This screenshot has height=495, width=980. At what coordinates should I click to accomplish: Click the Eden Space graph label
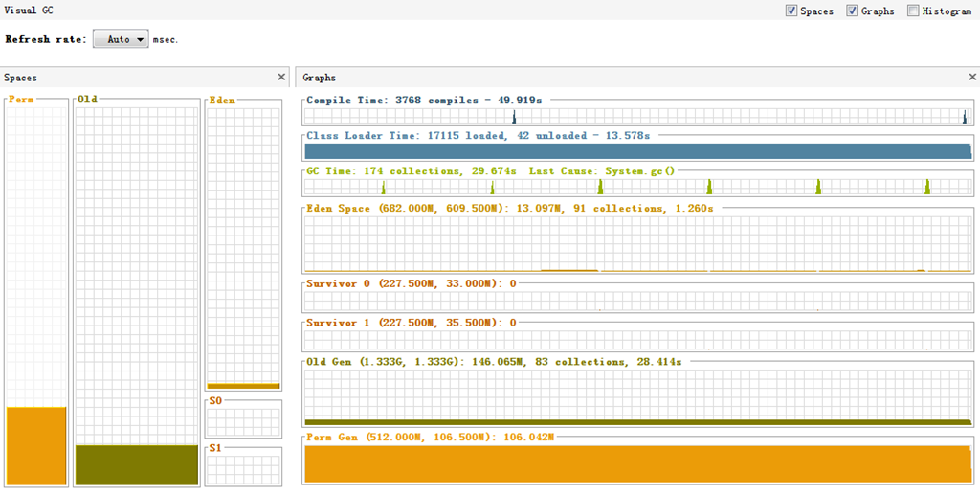509,208
